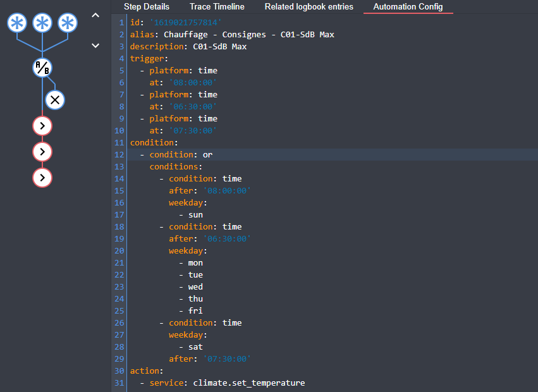
Task: Click line number 1 in the gutter
Action: [x=121, y=23]
